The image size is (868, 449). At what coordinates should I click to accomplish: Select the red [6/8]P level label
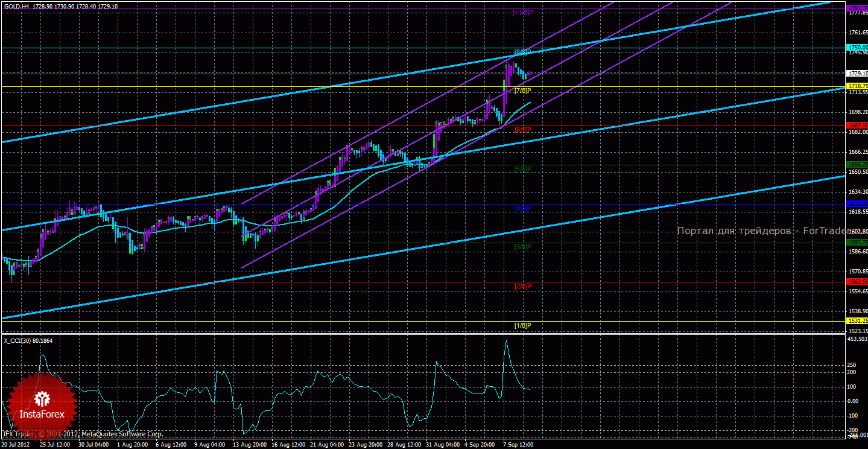tap(522, 130)
